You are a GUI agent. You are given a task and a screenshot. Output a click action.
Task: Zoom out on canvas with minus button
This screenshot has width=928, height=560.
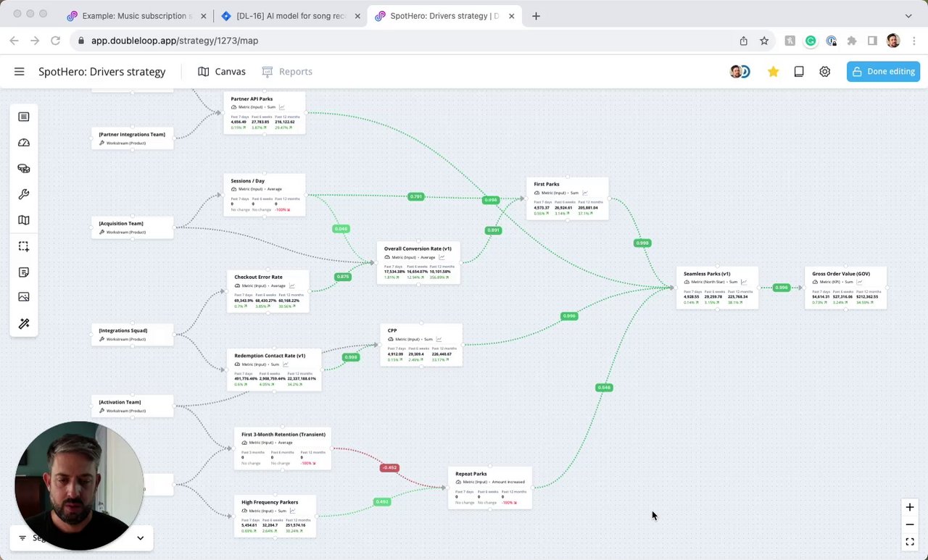coord(910,525)
